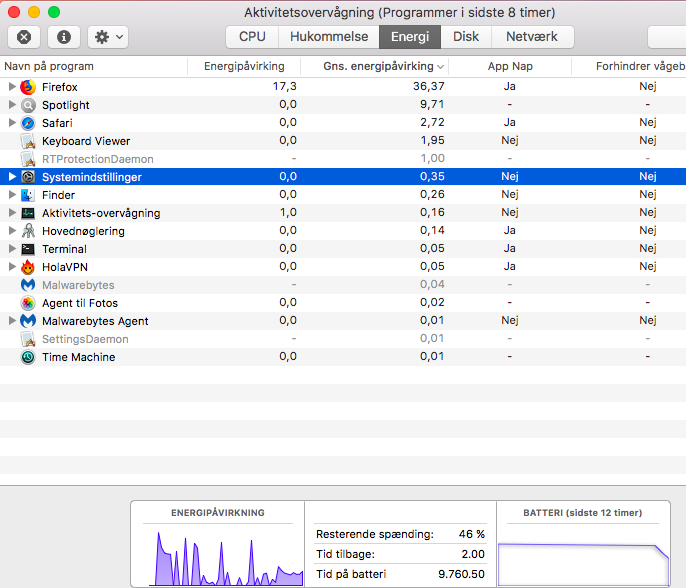Click the Malwarebytes Agent icon
Screen dimensions: 686x588
coord(28,321)
